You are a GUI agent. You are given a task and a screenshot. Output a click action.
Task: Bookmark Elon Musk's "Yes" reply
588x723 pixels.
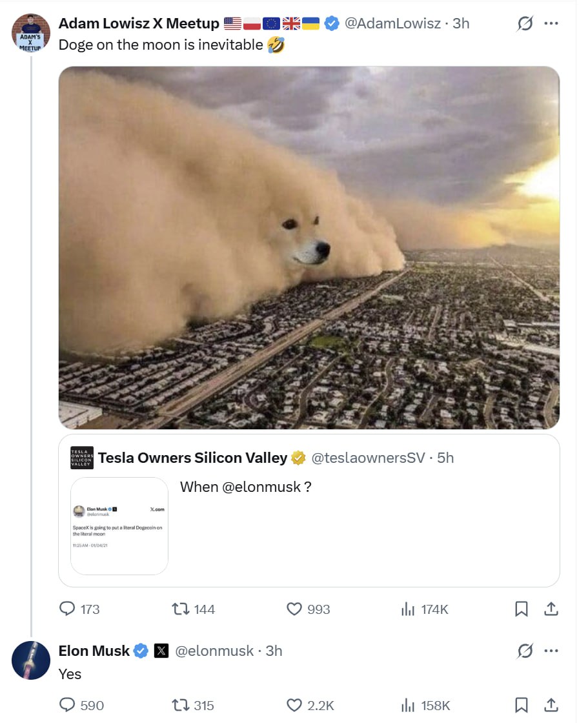tap(522, 705)
